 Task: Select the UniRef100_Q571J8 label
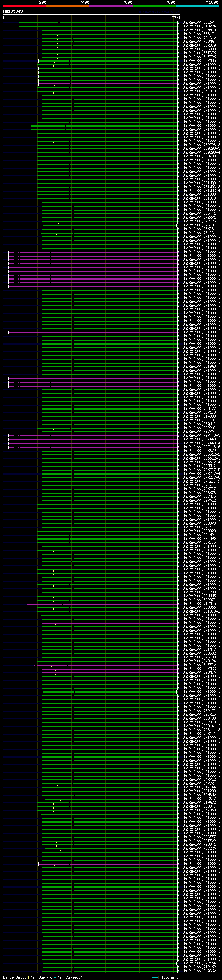(x=199, y=412)
